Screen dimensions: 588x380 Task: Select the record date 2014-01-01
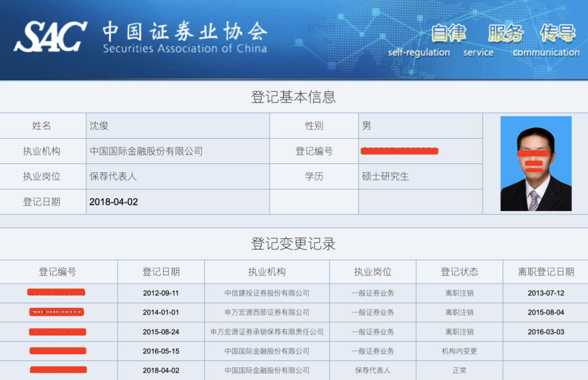tap(161, 312)
